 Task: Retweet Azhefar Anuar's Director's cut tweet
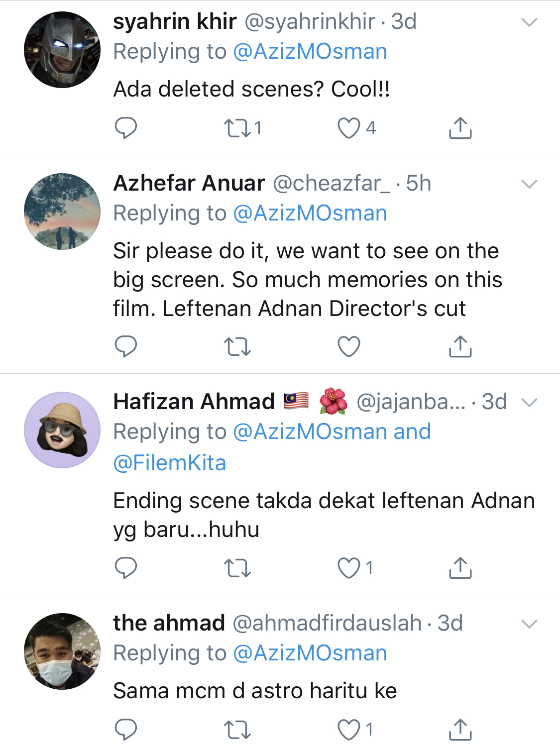click(x=237, y=346)
